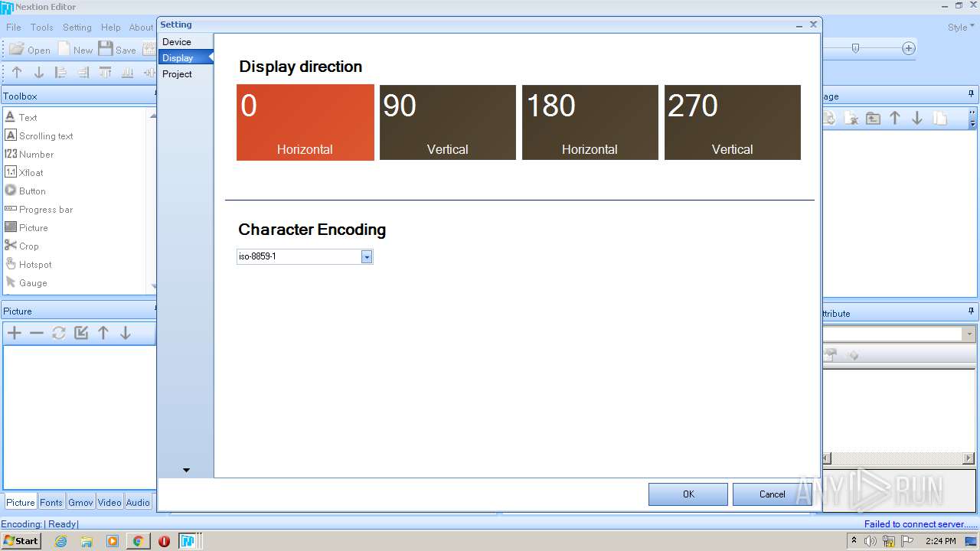
Task: Click the zoom in plus button
Action: click(909, 48)
